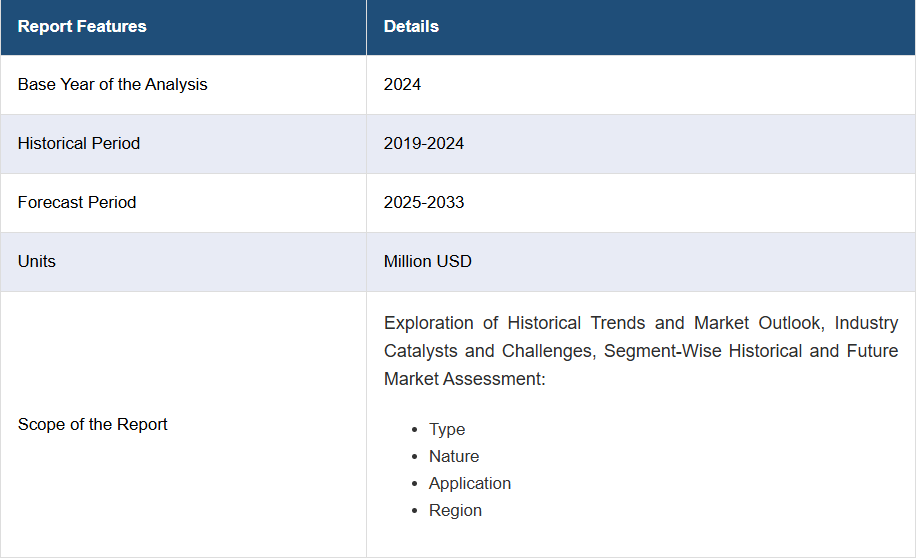Image resolution: width=917 pixels, height=558 pixels.
Task: Click the 'Catalysts and Challenges' text line
Action: pyautogui.click(x=641, y=351)
